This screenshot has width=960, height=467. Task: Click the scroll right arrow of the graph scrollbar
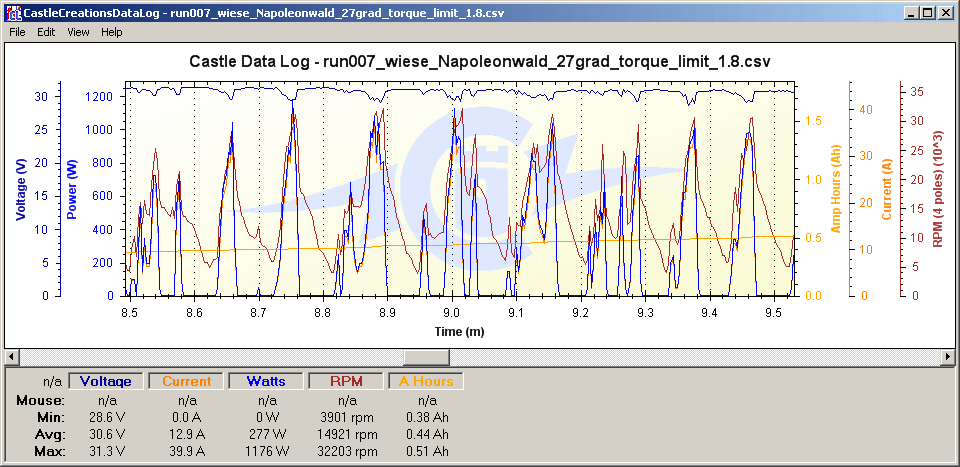tap(948, 356)
